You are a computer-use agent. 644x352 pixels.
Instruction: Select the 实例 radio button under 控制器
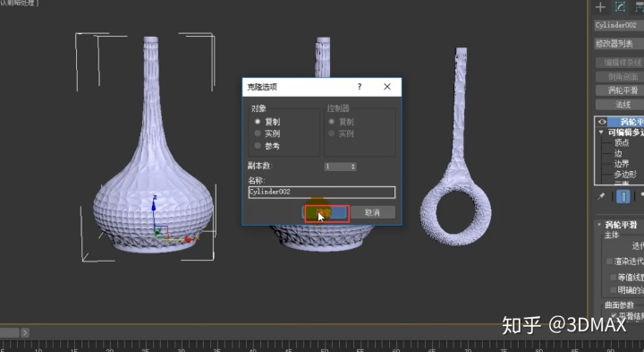pyautogui.click(x=332, y=133)
